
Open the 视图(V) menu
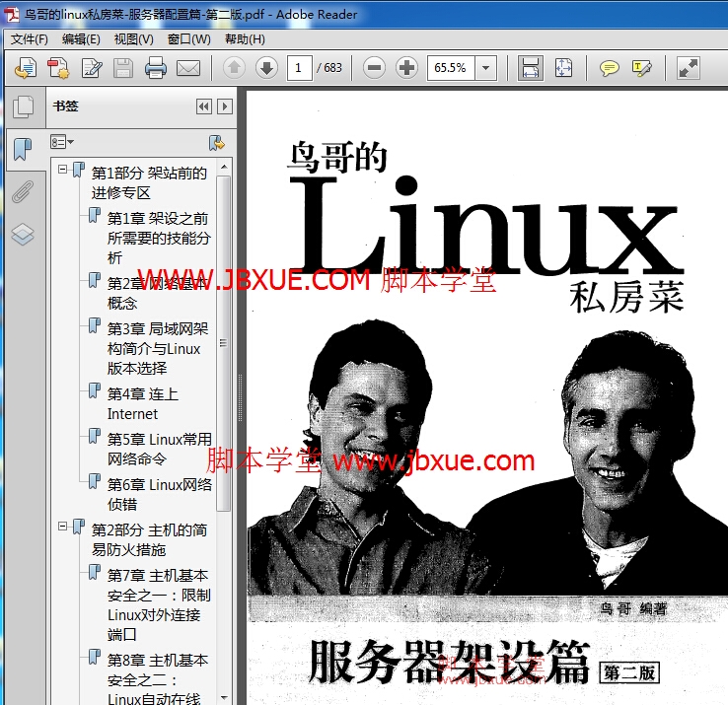tap(134, 39)
